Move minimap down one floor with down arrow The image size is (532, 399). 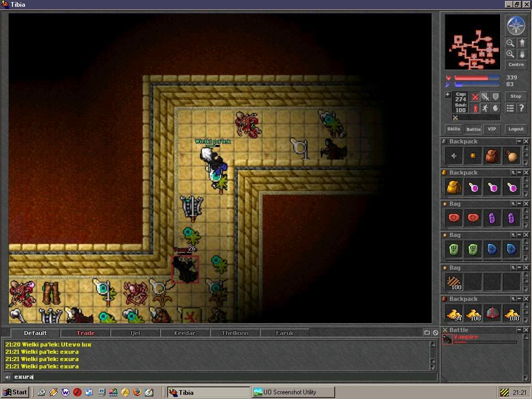point(522,54)
